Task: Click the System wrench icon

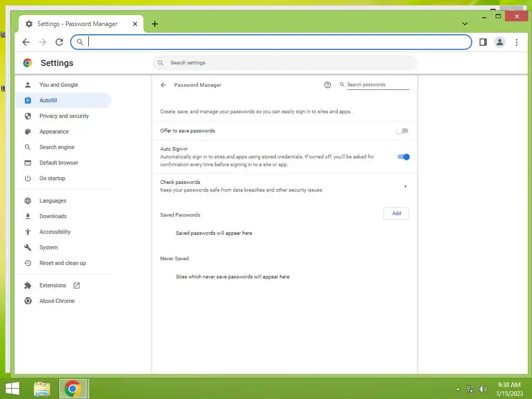Action: 28,248
